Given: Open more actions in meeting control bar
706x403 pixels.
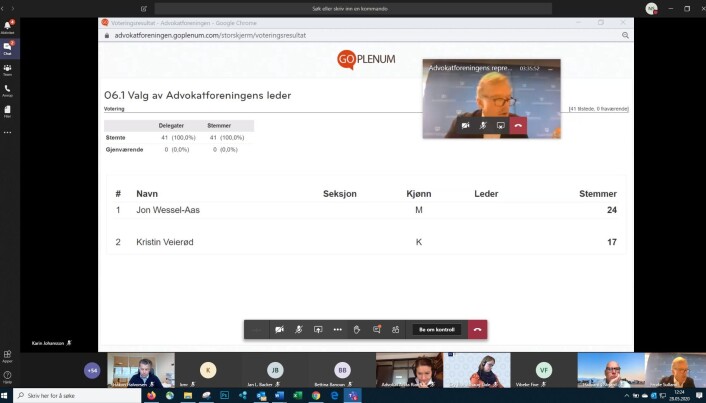Looking at the screenshot, I should pyautogui.click(x=338, y=330).
